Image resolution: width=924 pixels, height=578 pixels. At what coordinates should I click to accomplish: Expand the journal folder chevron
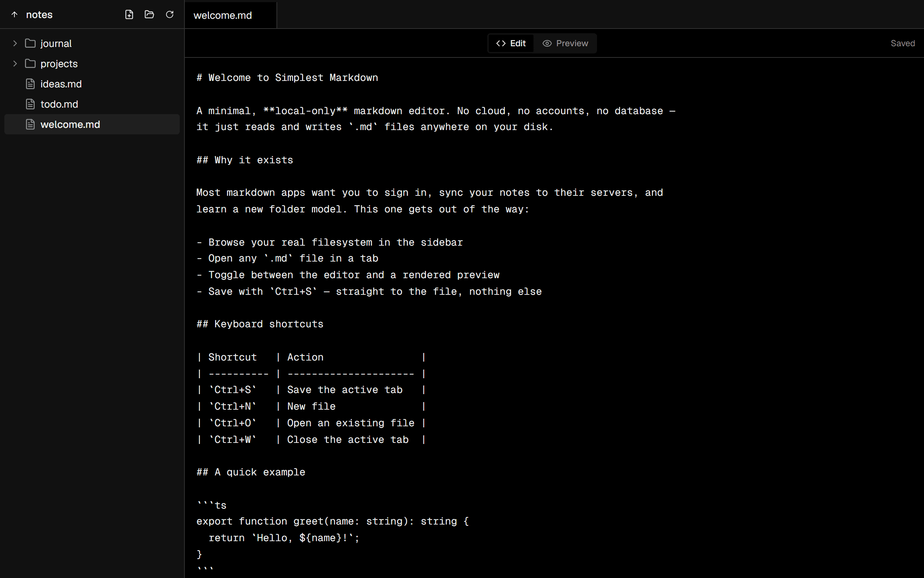[x=15, y=43]
